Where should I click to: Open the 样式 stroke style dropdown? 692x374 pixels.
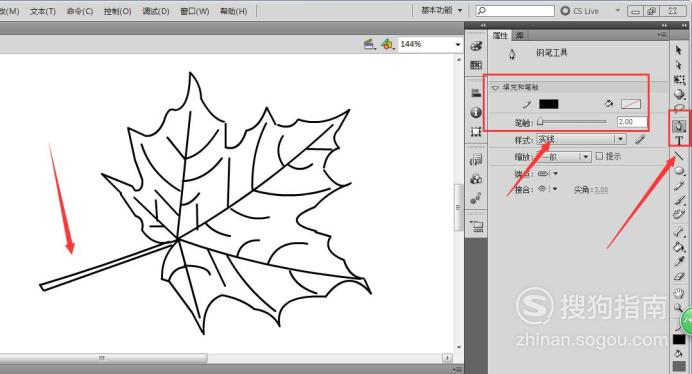coord(581,139)
